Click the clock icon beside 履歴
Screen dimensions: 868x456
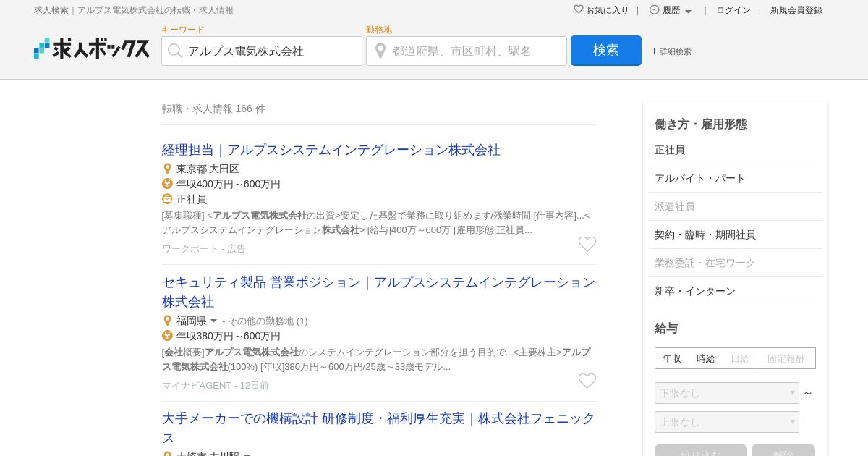tap(655, 9)
